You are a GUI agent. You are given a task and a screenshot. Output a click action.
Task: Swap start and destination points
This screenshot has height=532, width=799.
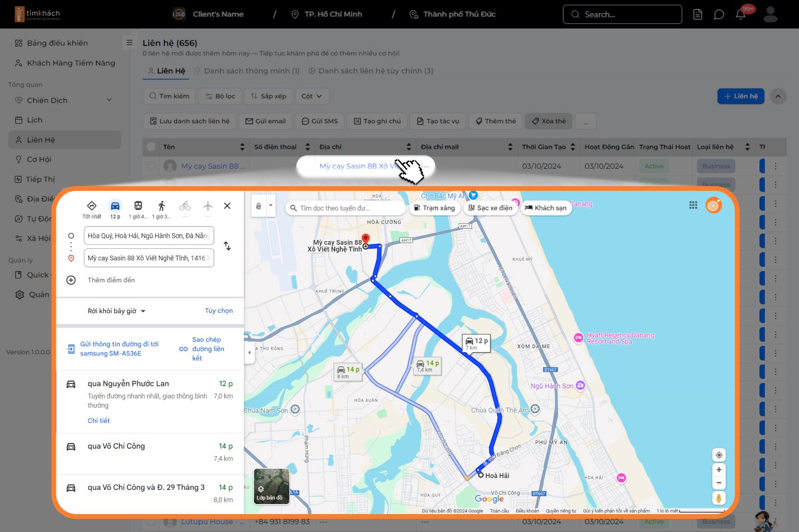pos(227,246)
